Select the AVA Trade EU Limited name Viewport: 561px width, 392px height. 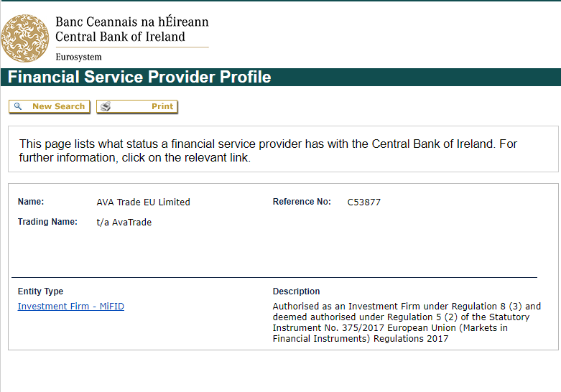pos(143,202)
